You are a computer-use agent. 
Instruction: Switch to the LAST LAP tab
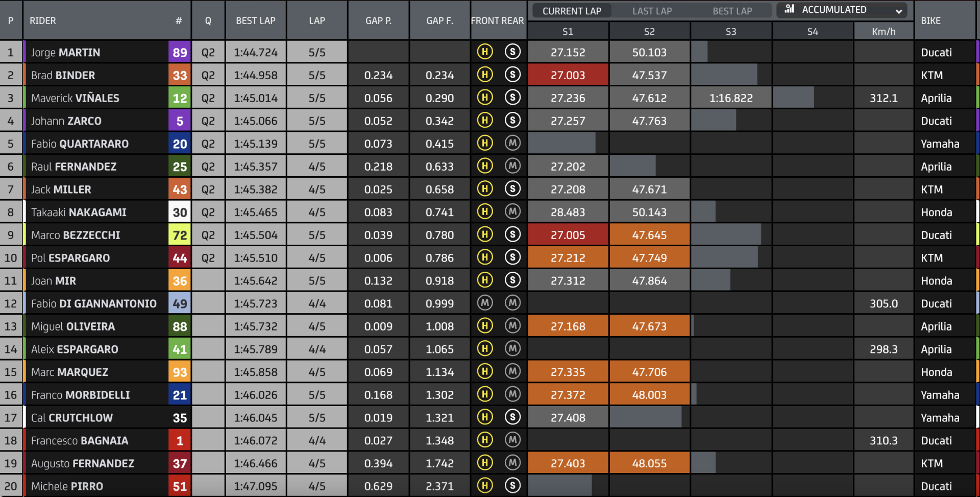(652, 11)
